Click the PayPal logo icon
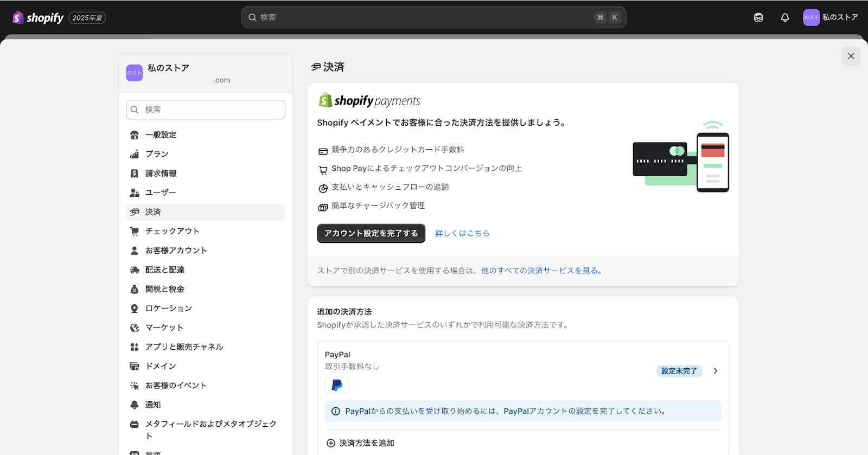 pos(337,385)
